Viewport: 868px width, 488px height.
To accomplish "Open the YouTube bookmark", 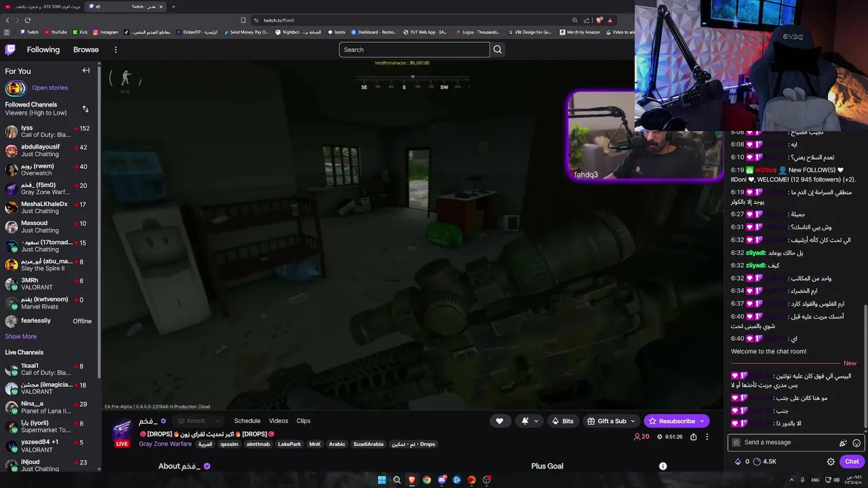I will (56, 32).
